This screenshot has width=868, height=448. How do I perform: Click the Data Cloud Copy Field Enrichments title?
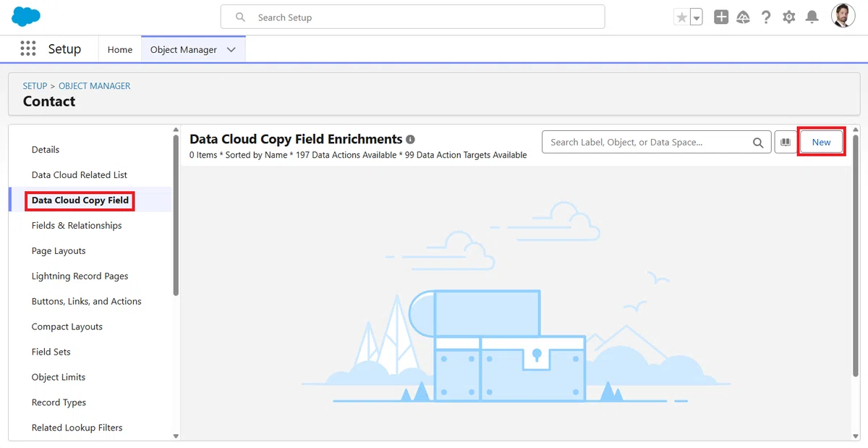296,139
